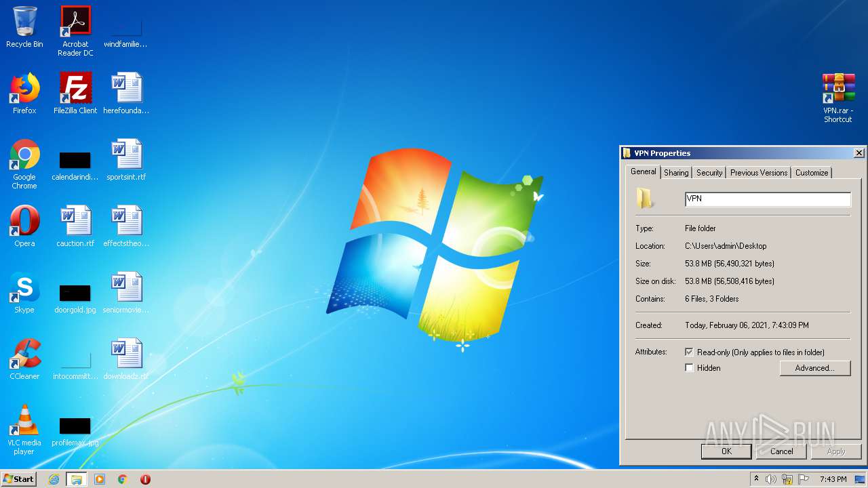This screenshot has height=488, width=868.
Task: Open the Previous Versions tab
Action: [x=759, y=173]
